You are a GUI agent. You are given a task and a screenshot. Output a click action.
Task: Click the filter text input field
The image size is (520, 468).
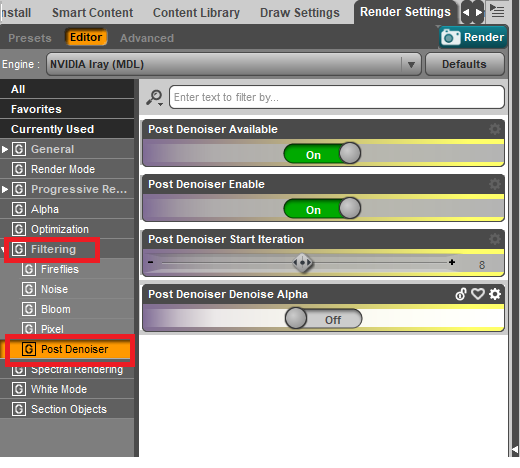pos(337,97)
